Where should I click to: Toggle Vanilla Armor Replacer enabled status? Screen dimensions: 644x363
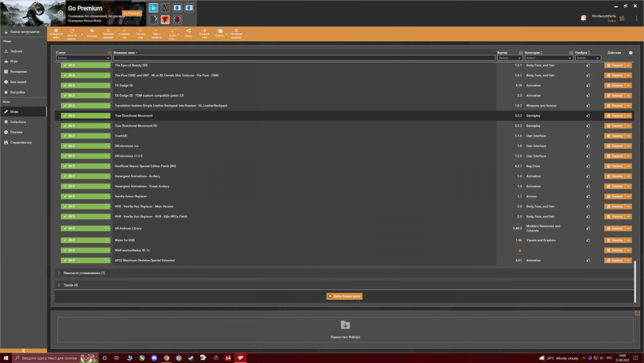tap(83, 196)
